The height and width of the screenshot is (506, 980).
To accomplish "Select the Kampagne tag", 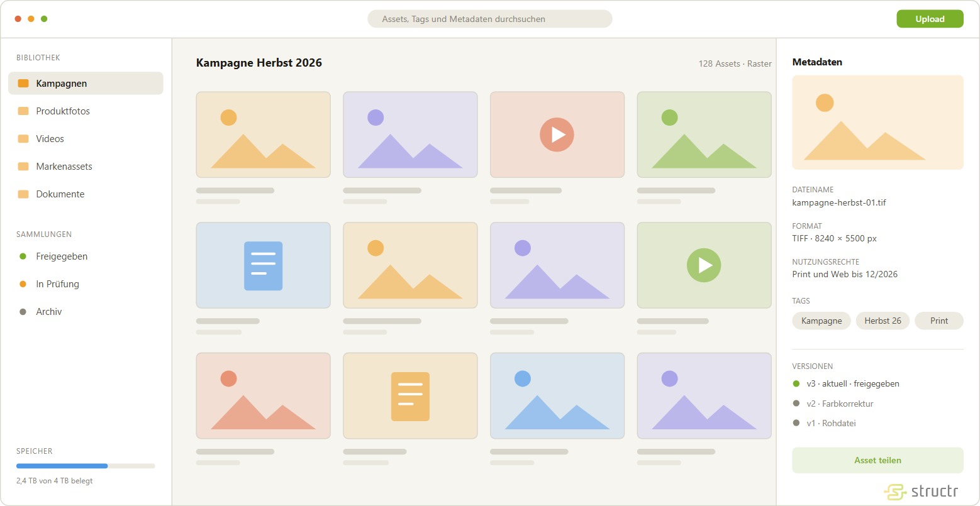I will 821,321.
